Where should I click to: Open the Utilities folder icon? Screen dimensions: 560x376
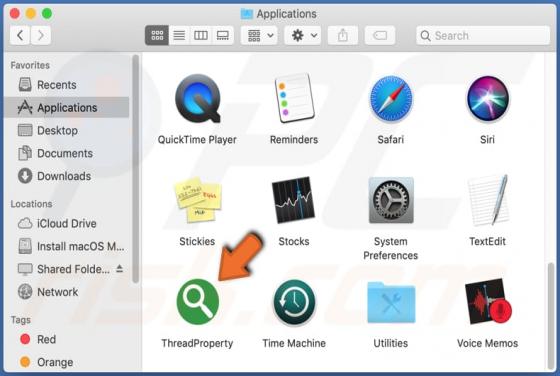click(x=391, y=302)
